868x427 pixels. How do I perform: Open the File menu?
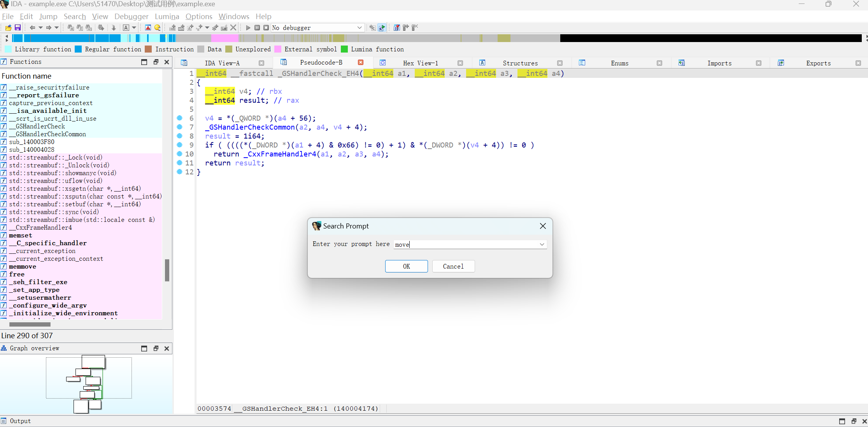(7, 16)
